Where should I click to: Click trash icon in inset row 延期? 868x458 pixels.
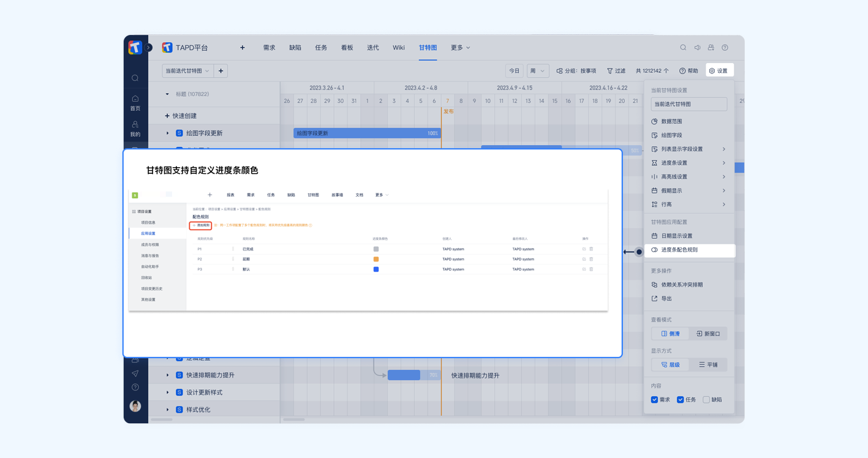[591, 259]
